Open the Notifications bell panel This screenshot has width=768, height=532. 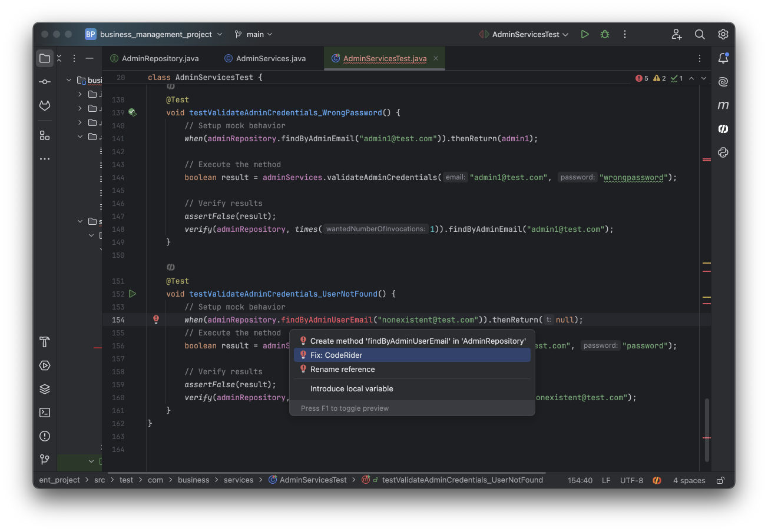pos(723,58)
